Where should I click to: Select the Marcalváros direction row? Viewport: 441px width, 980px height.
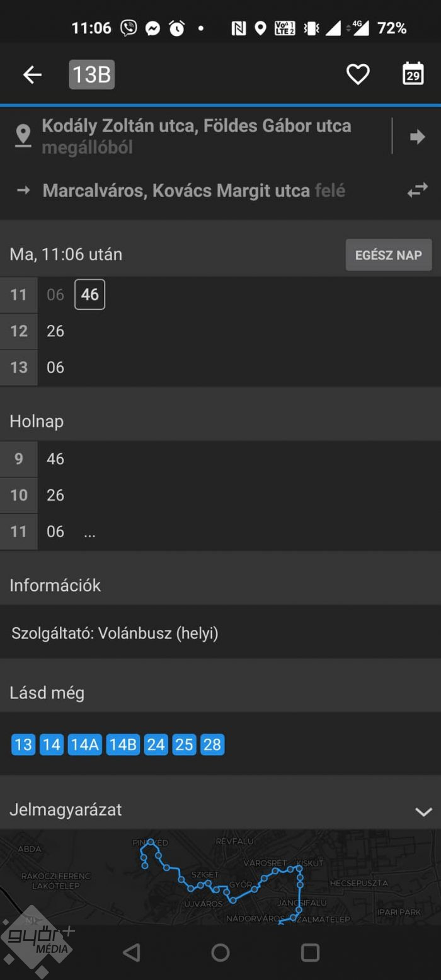pos(194,191)
